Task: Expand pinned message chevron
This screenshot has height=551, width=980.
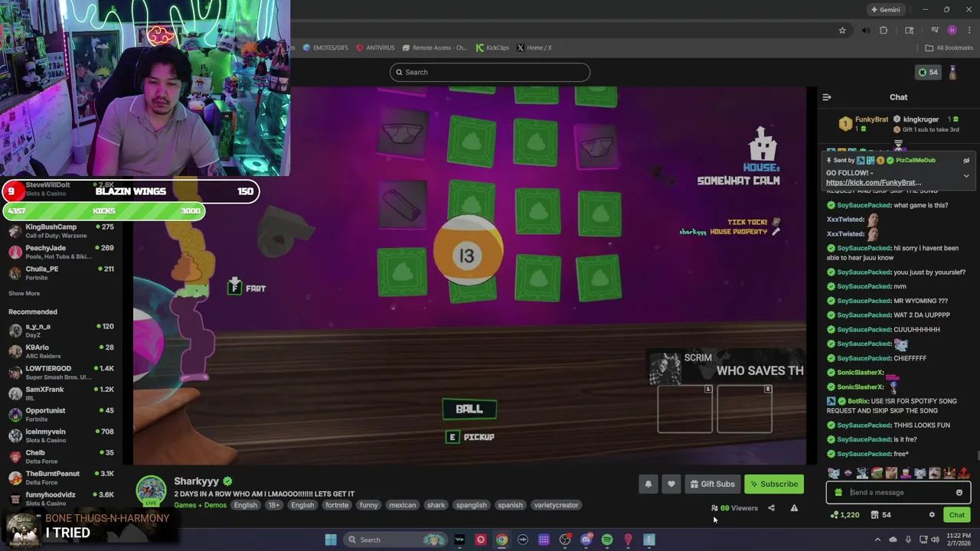Action: tap(966, 176)
